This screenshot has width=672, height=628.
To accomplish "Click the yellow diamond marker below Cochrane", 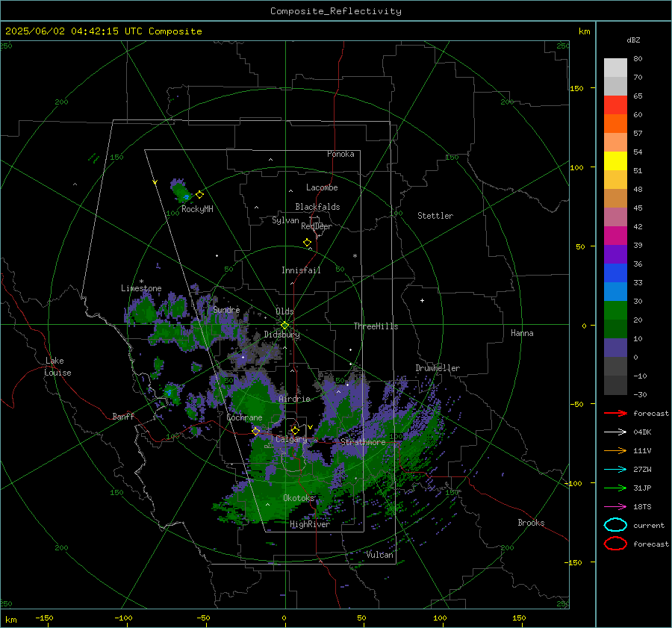I will pyautogui.click(x=256, y=431).
